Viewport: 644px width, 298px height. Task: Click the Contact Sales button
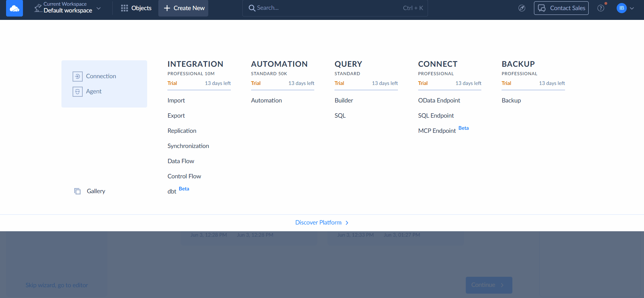(x=561, y=8)
